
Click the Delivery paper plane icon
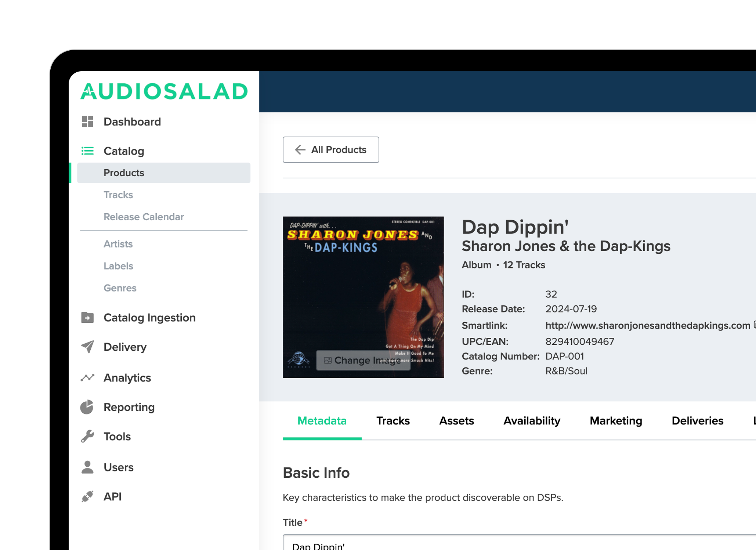(87, 347)
